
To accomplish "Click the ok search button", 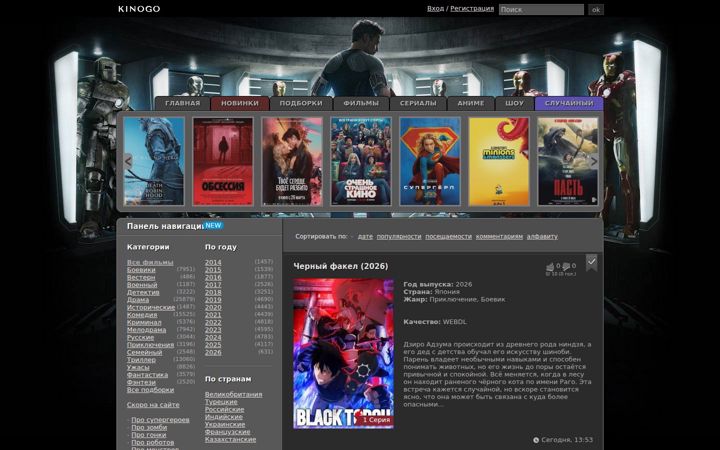I will (596, 10).
